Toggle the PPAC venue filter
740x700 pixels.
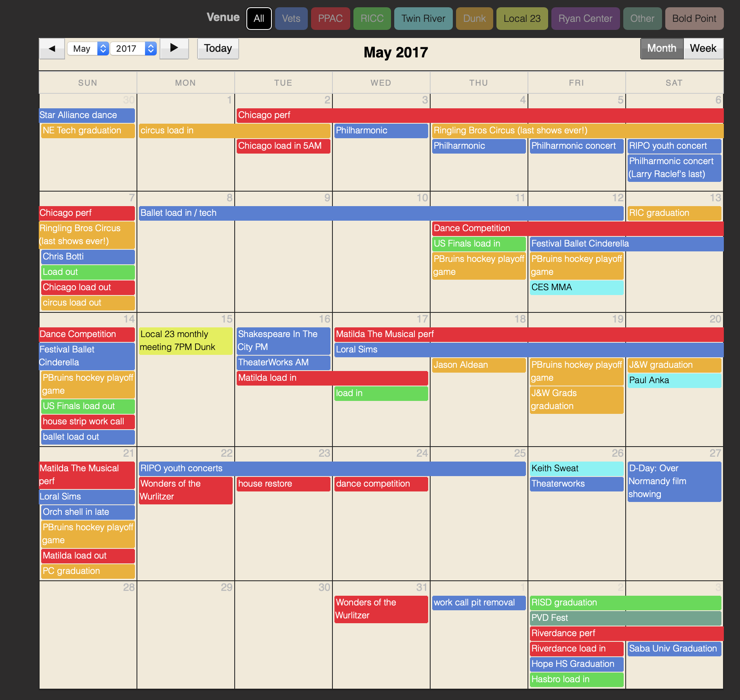[330, 19]
